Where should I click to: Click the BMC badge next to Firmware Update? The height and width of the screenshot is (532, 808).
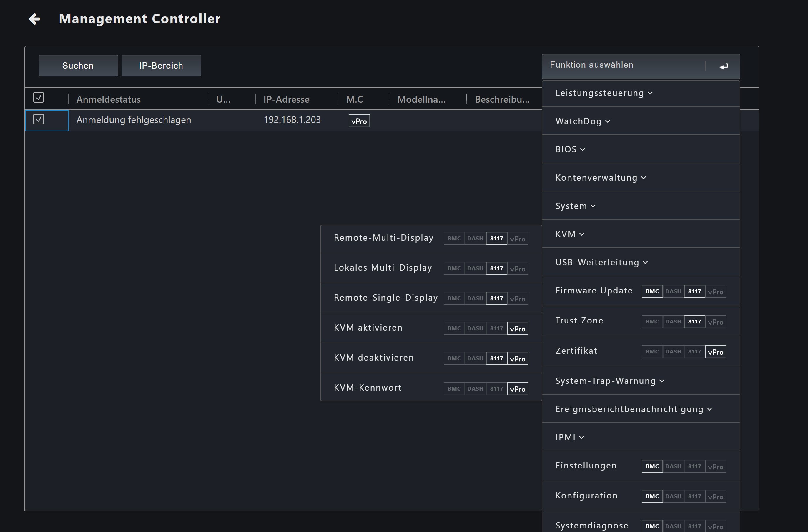(x=651, y=291)
